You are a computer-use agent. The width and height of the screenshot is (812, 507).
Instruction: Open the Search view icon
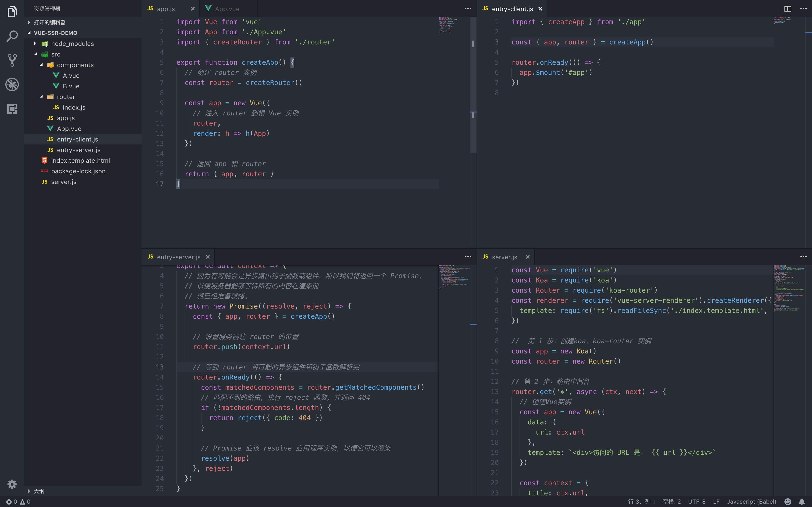12,36
